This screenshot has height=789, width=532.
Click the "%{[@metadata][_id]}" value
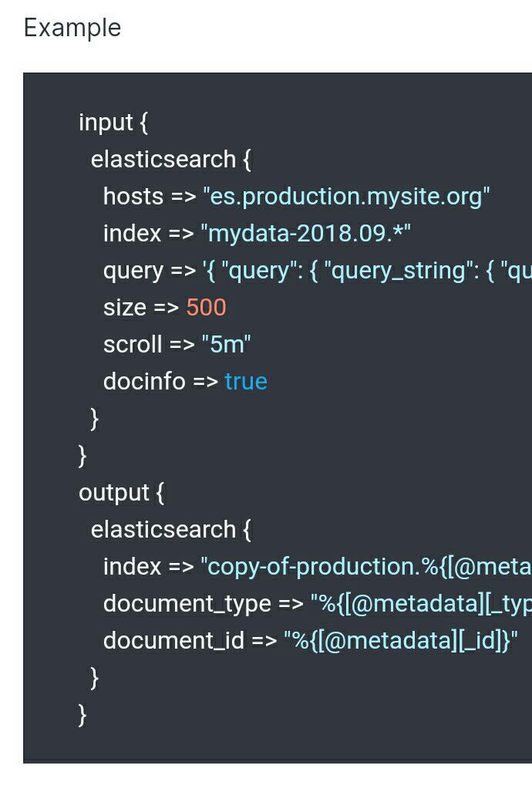click(x=401, y=641)
